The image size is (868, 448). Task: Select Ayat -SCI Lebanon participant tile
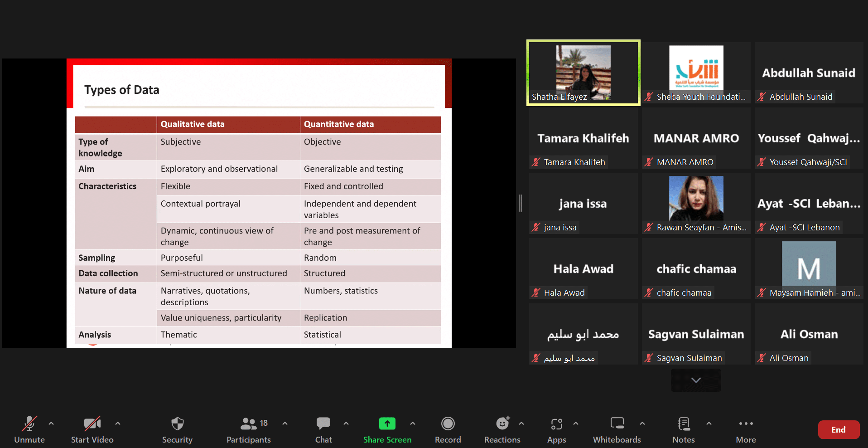pos(809,203)
